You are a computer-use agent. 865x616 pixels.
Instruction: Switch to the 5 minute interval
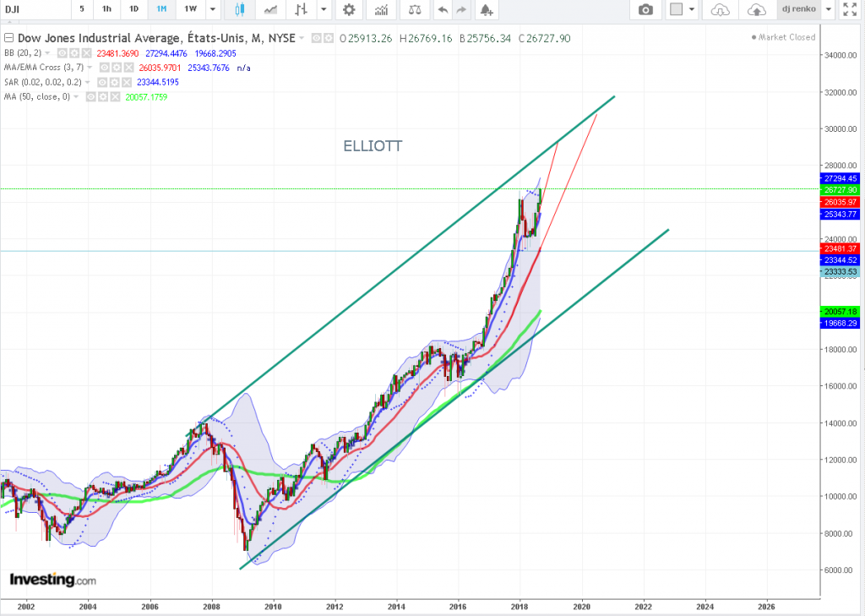click(82, 8)
